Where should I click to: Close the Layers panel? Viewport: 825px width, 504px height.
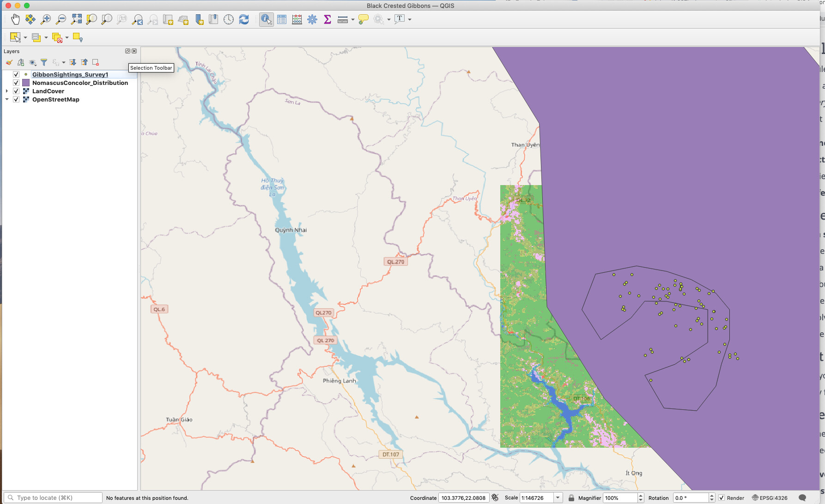coord(134,51)
